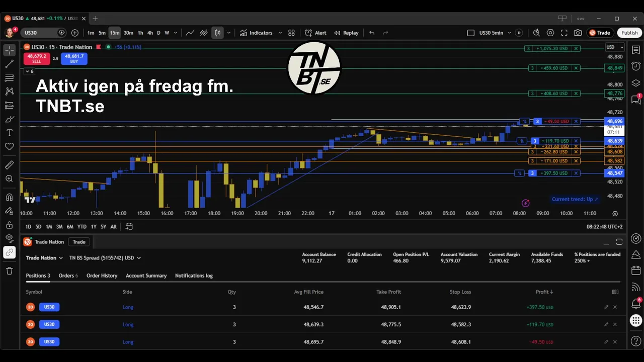Image resolution: width=644 pixels, height=362 pixels.
Task: Select the 30m timeframe
Action: click(128, 33)
